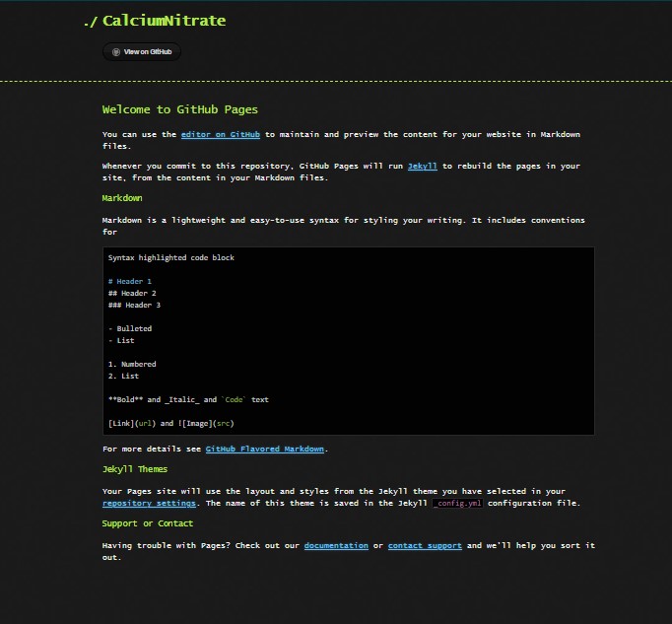Viewport: 672px width, 624px height.
Task: Click the '**Bold** and _Italic_' code line
Action: tap(188, 399)
